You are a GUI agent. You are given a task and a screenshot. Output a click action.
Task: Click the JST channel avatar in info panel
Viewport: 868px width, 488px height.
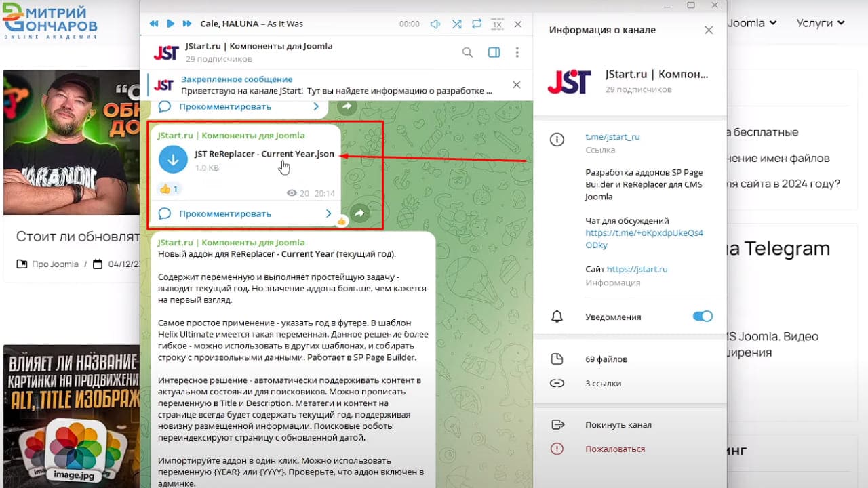pos(570,81)
